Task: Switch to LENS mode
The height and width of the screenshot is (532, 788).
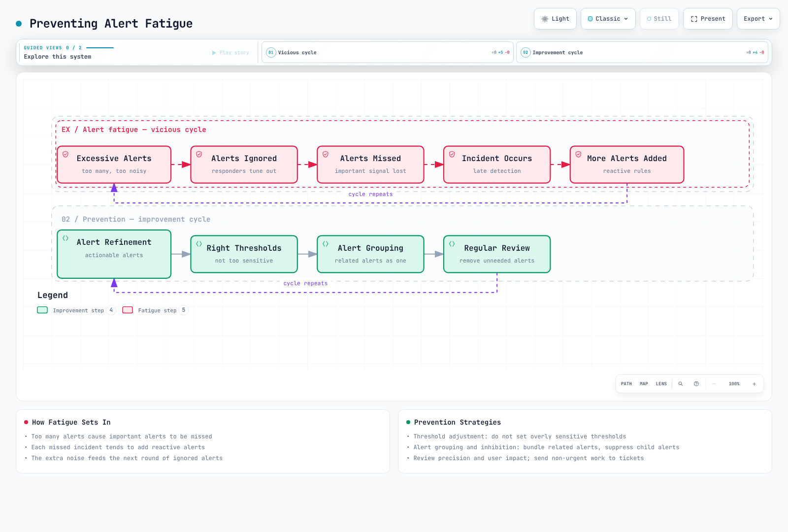Action: click(661, 384)
